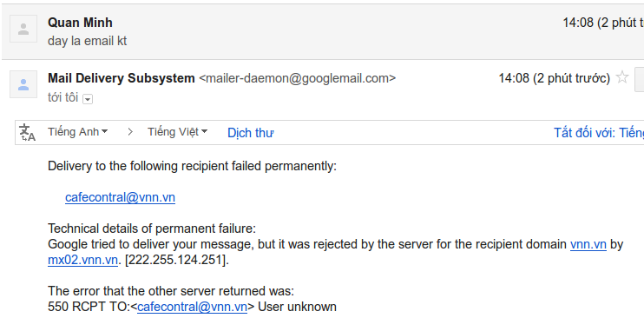
Task: Click the 'day la email kt' snippet
Action: pyautogui.click(x=87, y=41)
